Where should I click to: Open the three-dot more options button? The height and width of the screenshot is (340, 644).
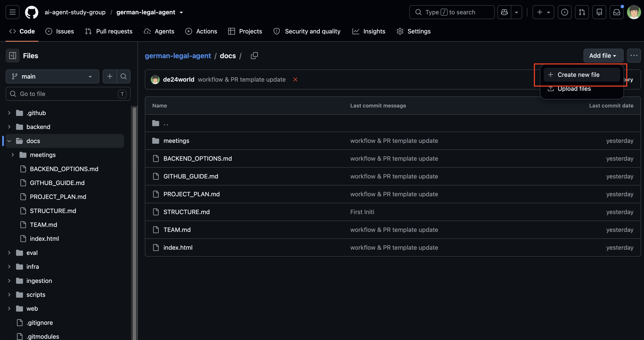pyautogui.click(x=634, y=56)
